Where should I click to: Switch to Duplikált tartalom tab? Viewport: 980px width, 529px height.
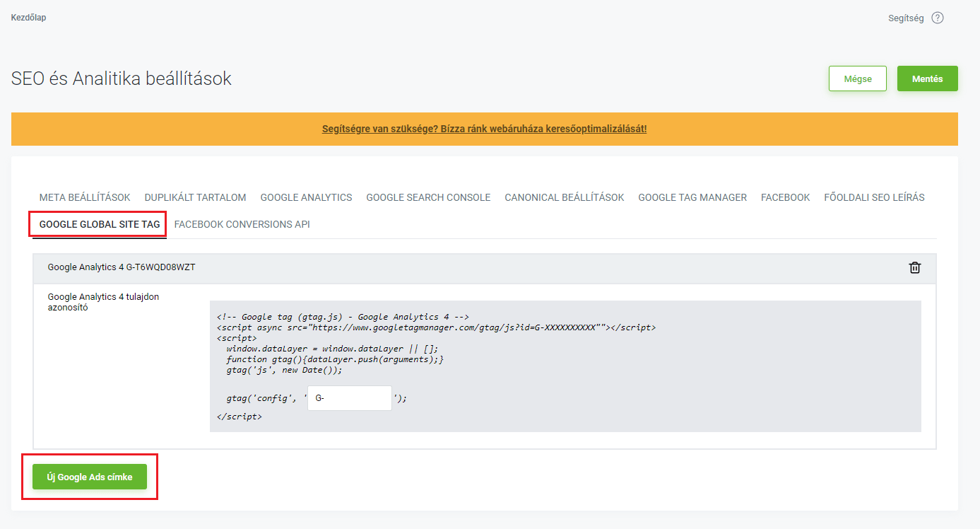click(196, 197)
